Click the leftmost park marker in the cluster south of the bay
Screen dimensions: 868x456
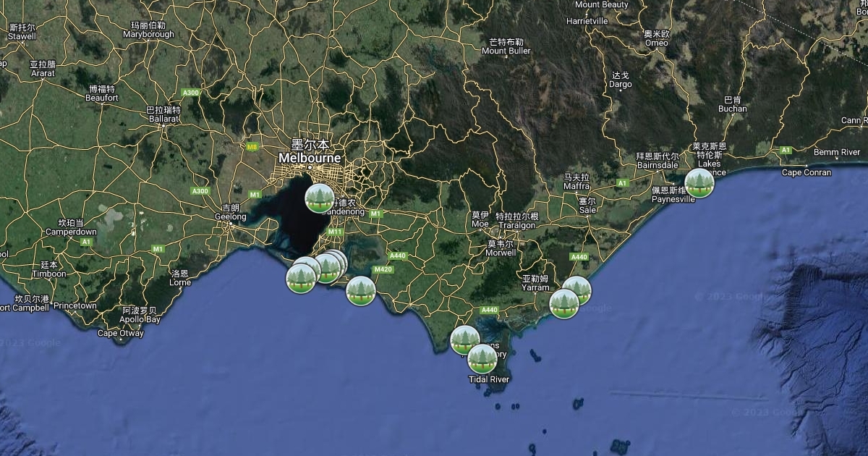[301, 279]
